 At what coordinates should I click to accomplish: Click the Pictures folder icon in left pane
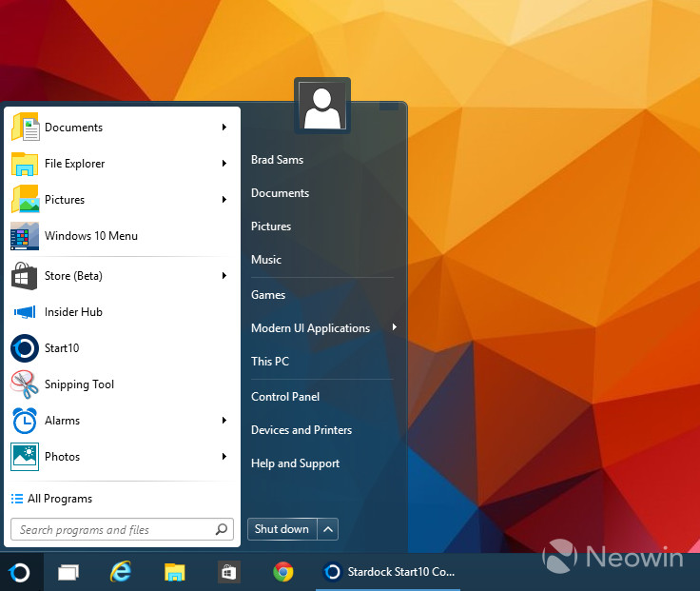click(x=25, y=199)
